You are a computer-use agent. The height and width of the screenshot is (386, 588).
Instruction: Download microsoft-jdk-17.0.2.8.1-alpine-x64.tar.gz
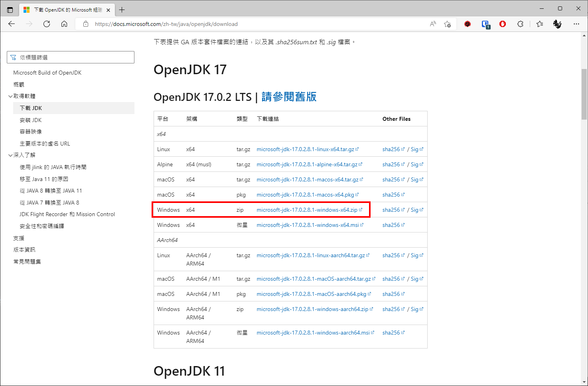click(x=309, y=164)
